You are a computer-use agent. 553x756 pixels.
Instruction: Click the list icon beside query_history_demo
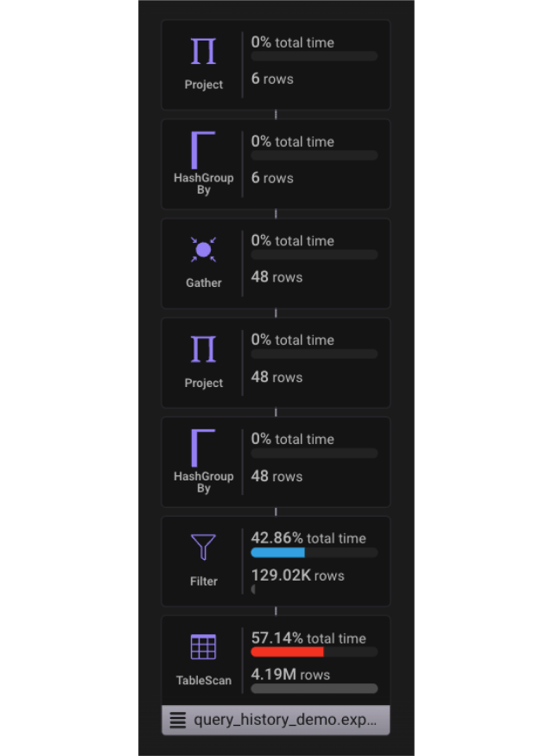[179, 719]
